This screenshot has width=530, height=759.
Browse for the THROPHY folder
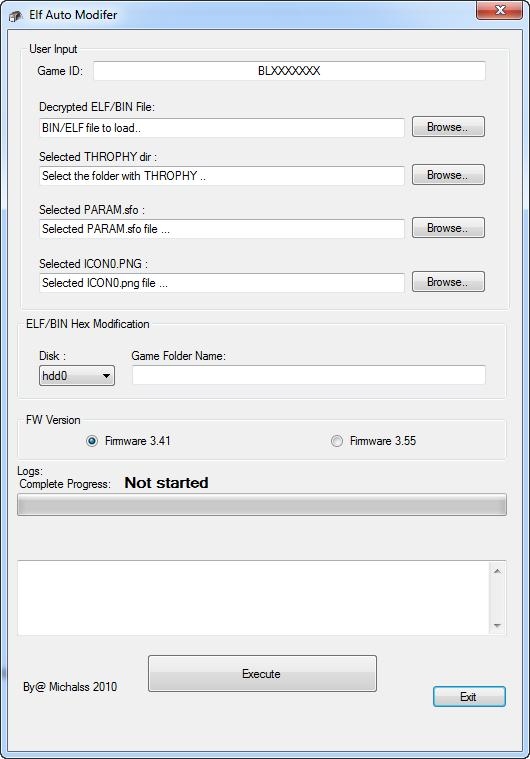[448, 175]
